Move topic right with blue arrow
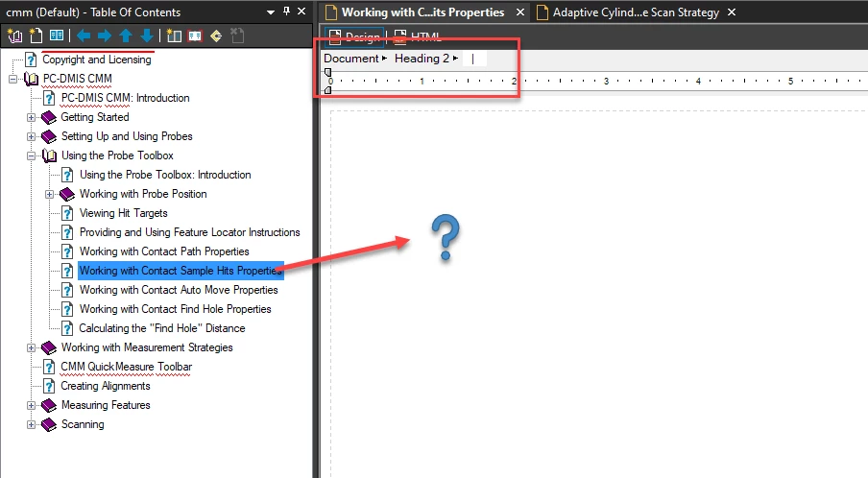 [105, 36]
